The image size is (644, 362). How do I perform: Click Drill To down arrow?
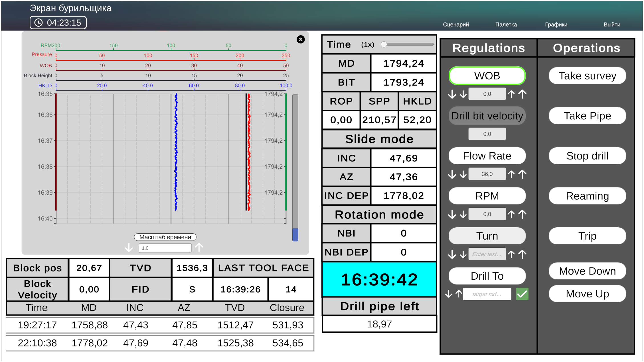449,294
